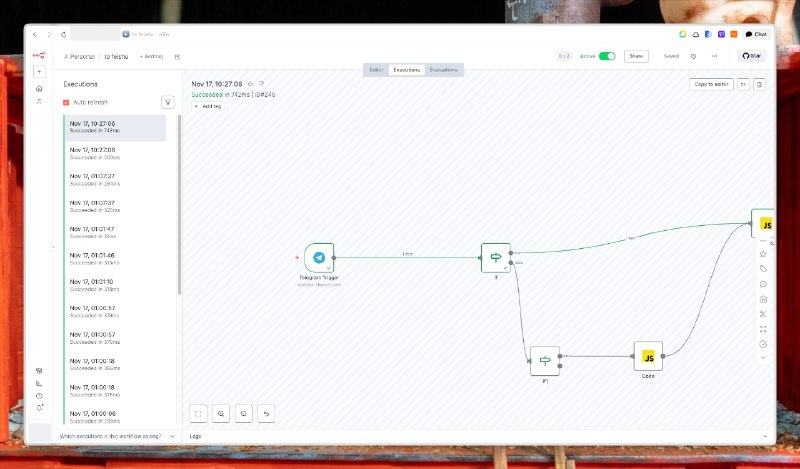The image size is (800, 469).
Task: Click the Share button
Action: pos(635,56)
